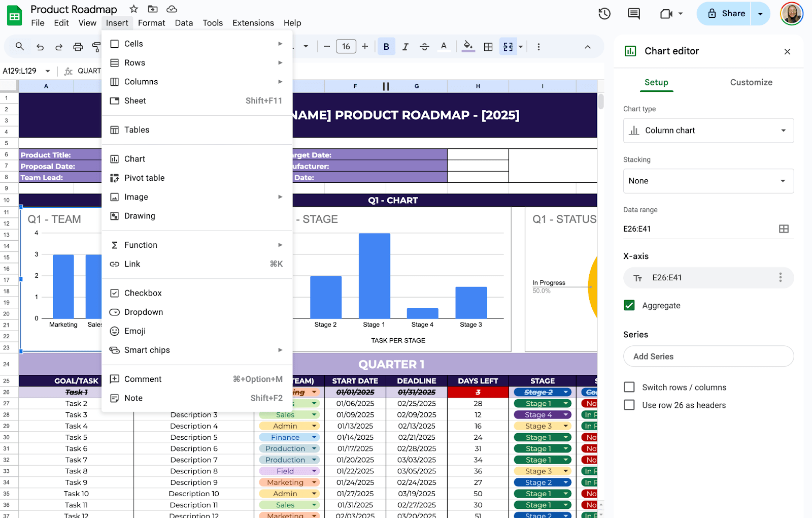Select Chart from the Insert menu
Image resolution: width=812 pixels, height=518 pixels.
[134, 158]
